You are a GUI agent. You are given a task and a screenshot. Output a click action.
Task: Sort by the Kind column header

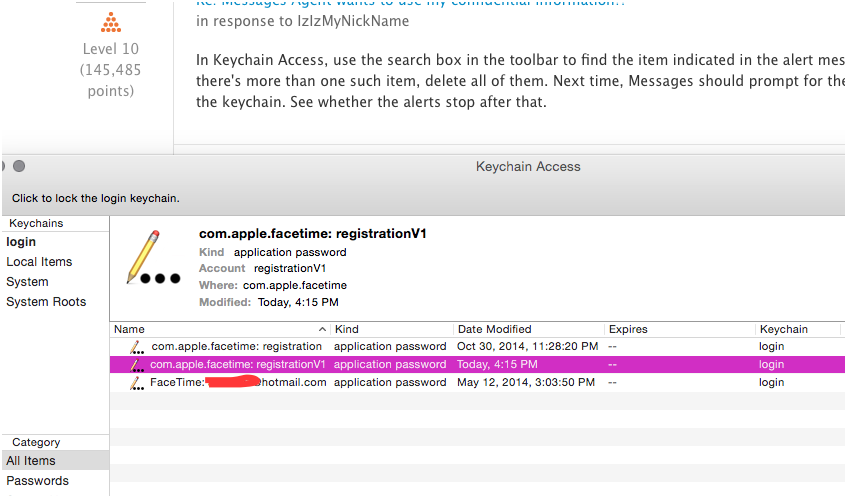pyautogui.click(x=347, y=329)
